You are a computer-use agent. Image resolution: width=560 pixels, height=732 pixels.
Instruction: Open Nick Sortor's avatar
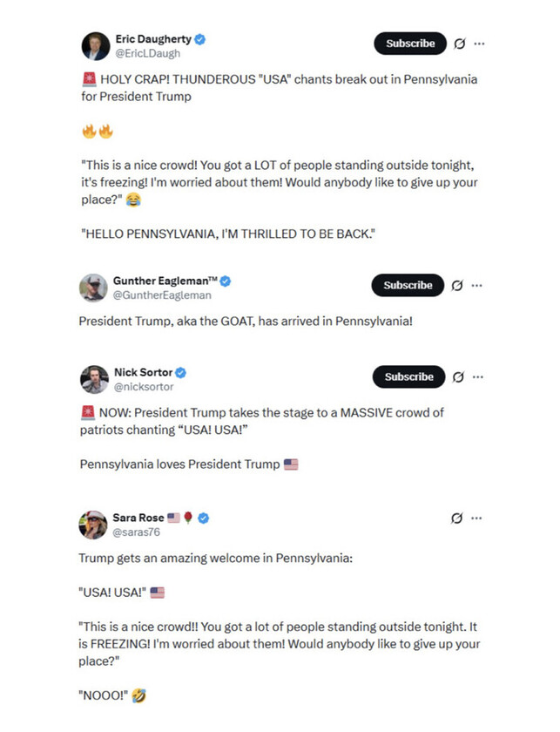pyautogui.click(x=93, y=380)
